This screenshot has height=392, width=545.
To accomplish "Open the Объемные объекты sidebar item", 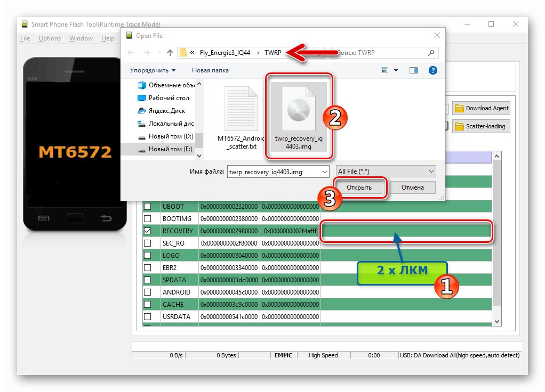I will coord(166,85).
